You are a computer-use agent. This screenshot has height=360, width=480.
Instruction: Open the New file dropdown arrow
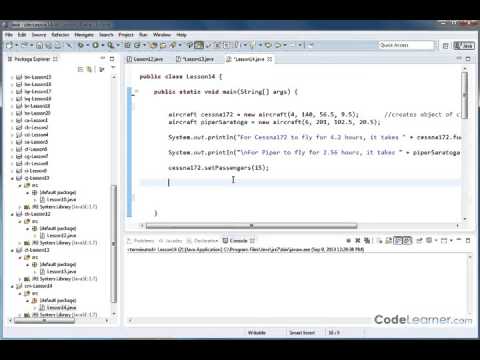(x=16, y=45)
